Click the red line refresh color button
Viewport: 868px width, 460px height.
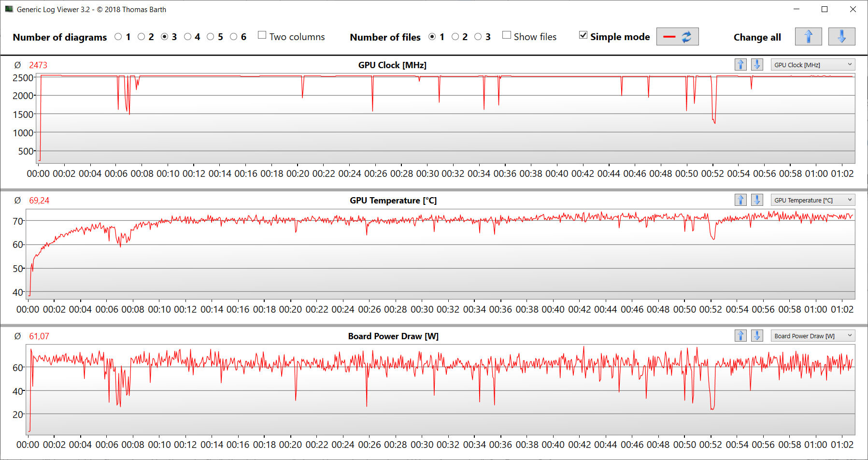(677, 37)
